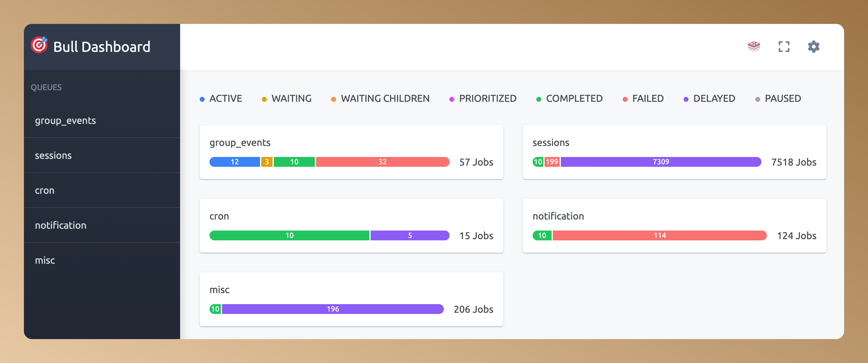Expand the QUEUES section header
Viewport: 868px width, 363px height.
coord(47,87)
